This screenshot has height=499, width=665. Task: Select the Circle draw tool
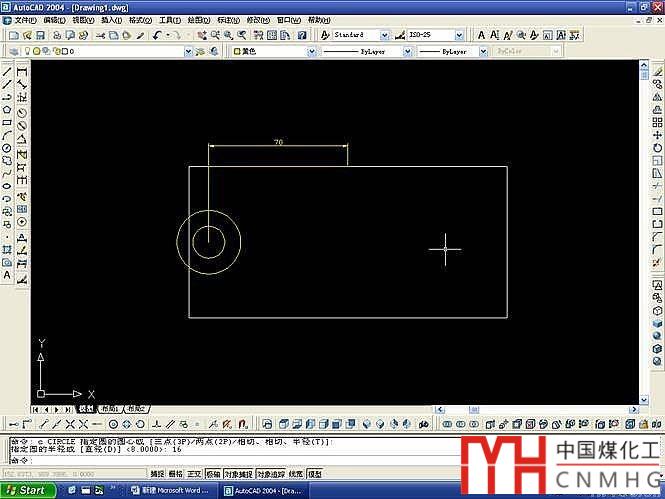coord(7,148)
